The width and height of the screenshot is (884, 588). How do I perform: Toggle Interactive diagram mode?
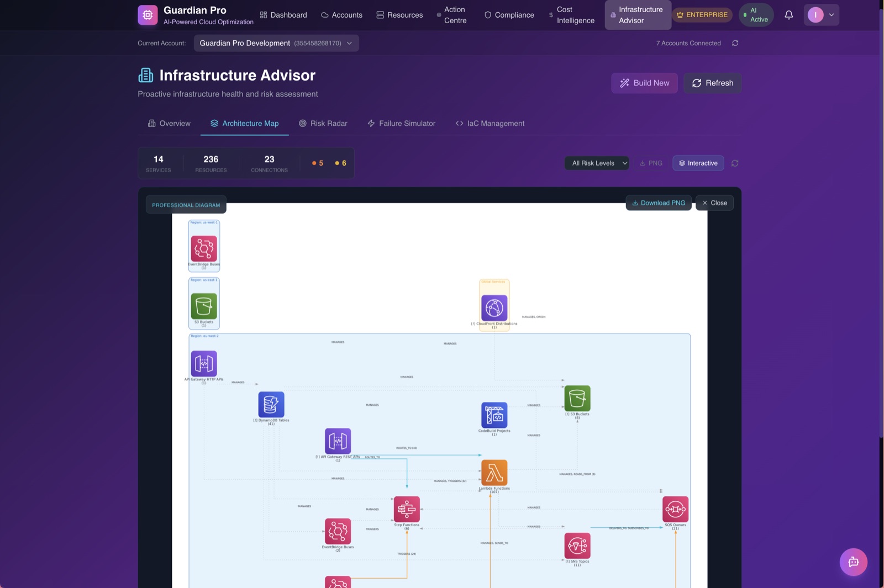pyautogui.click(x=698, y=163)
